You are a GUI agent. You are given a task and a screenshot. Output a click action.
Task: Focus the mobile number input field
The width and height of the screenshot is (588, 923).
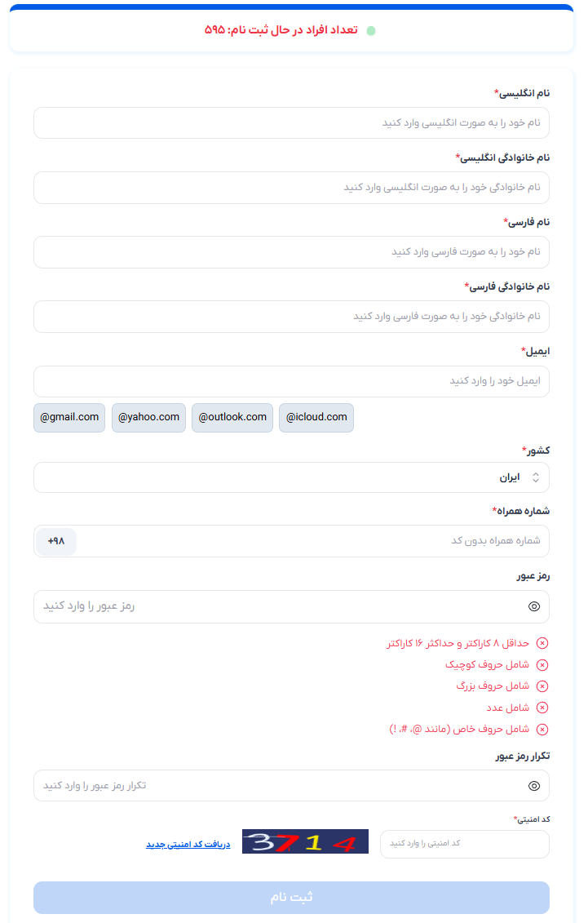point(314,541)
